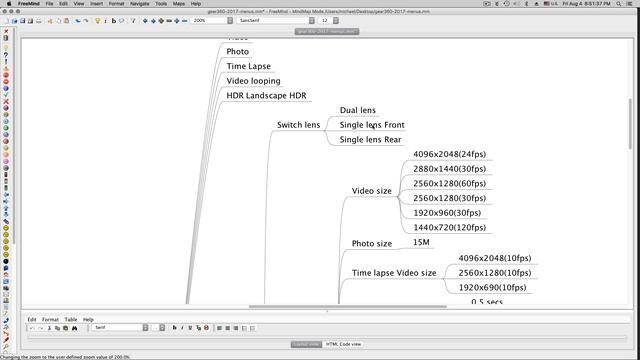Toggle underline in note editor toolbar
This screenshot has height=360, width=640.
[x=190, y=328]
